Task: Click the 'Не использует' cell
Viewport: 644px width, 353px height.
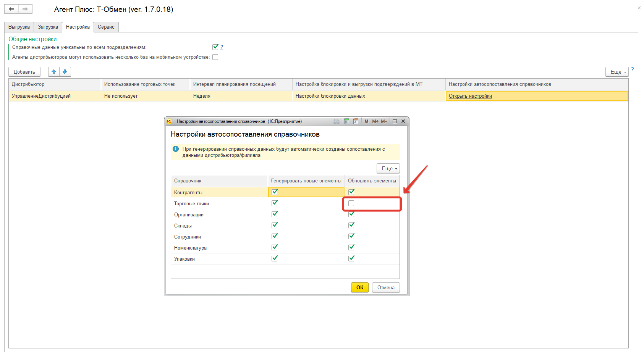Action: [146, 96]
